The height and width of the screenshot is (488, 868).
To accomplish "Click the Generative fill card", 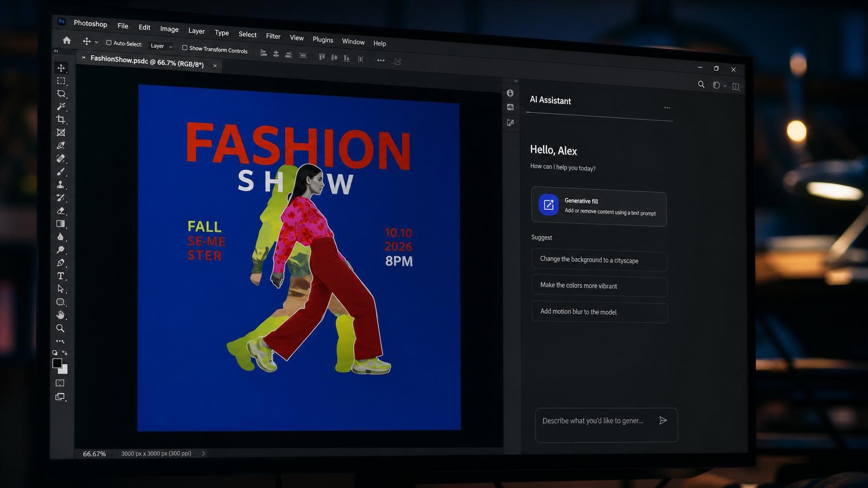I will click(599, 207).
